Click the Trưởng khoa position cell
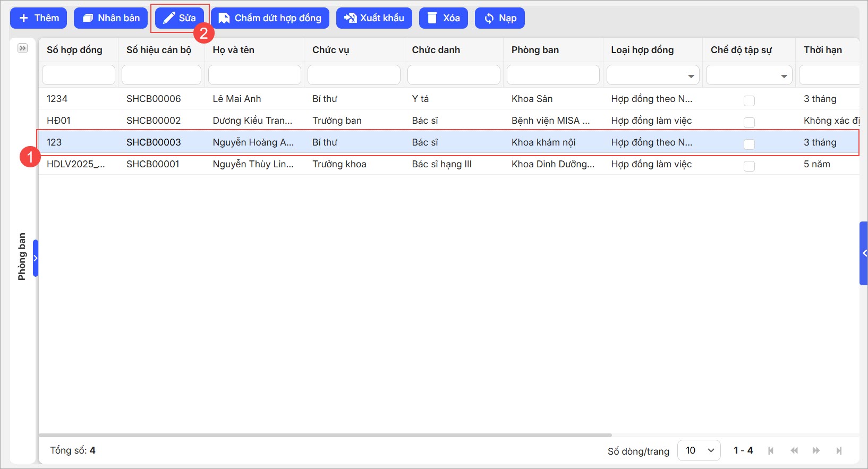 339,164
